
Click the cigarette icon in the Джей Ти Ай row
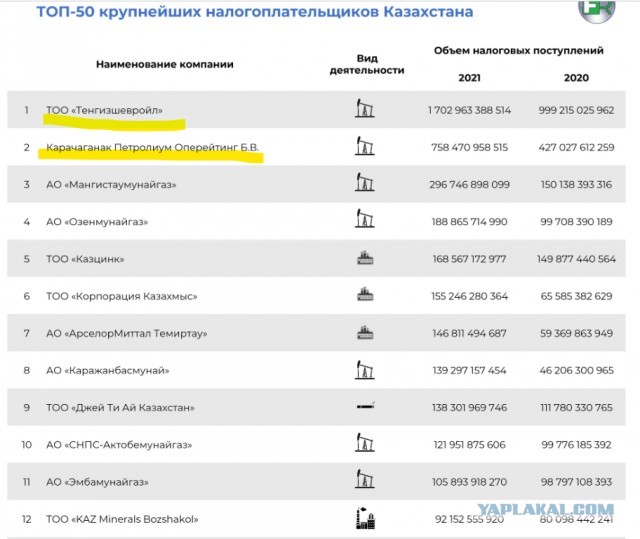366,406
